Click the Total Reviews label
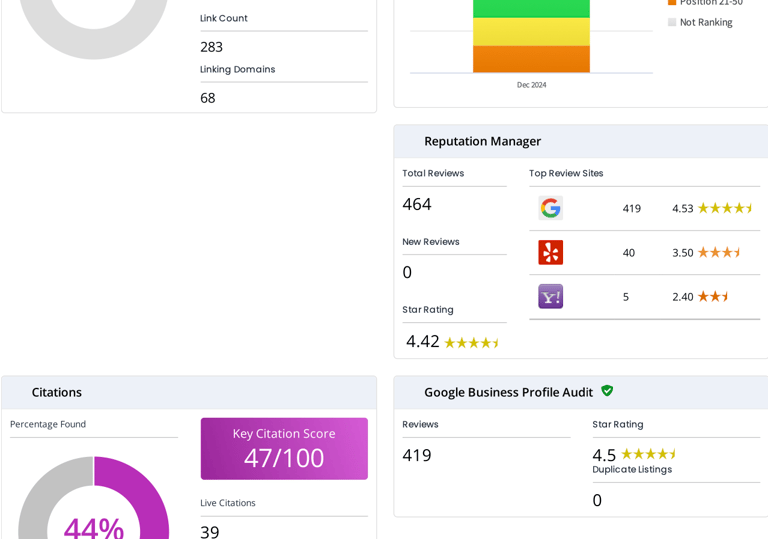The height and width of the screenshot is (539, 768). point(433,173)
